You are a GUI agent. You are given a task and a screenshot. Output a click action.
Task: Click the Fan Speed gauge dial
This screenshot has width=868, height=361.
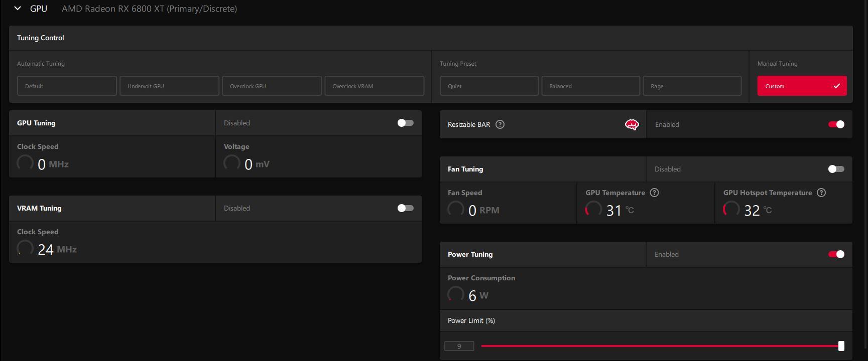(456, 209)
